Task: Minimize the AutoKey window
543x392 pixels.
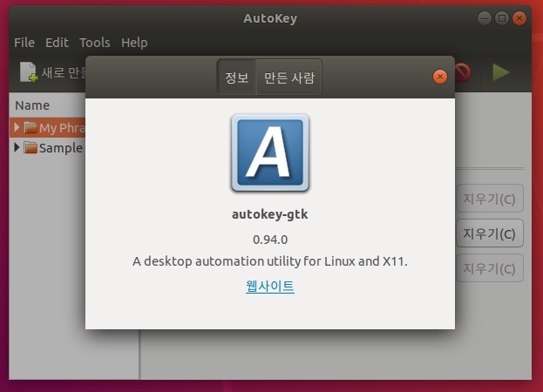Action: click(x=484, y=18)
